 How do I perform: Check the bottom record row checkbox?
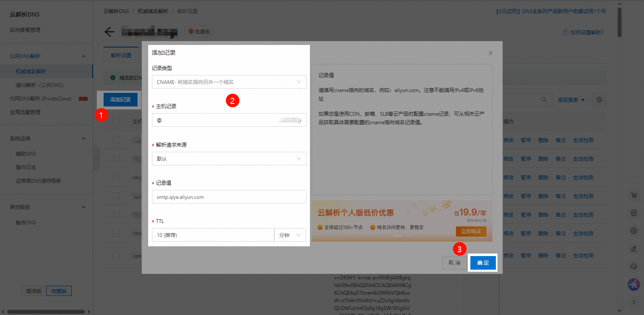pyautogui.click(x=115, y=255)
